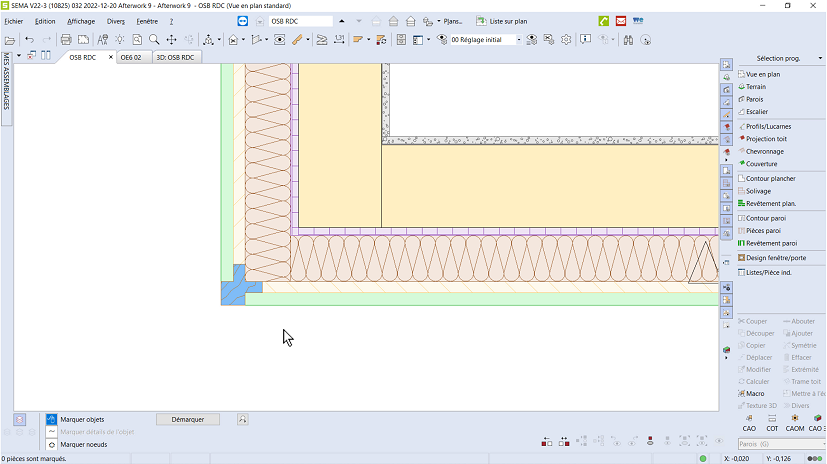Click the undo arrow icon

[x=30, y=40]
